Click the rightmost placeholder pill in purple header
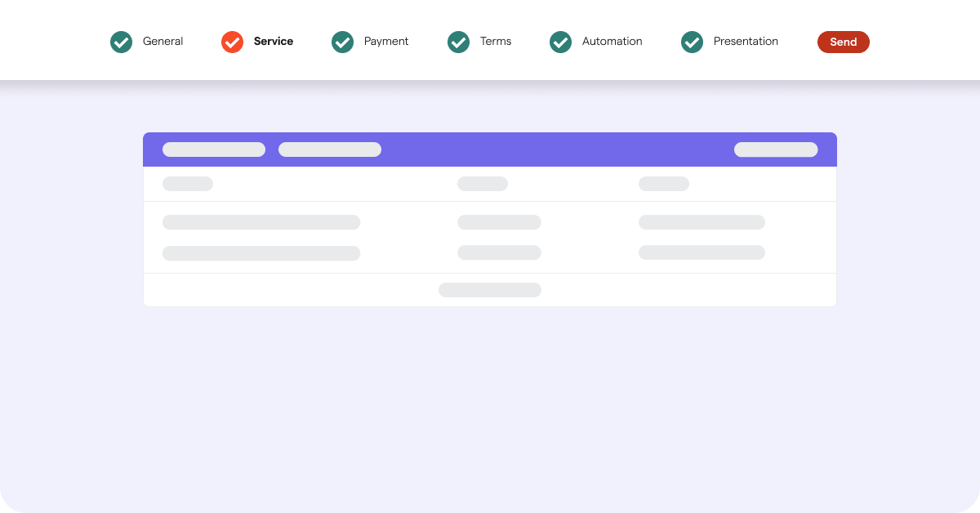This screenshot has height=513, width=980. coord(775,149)
